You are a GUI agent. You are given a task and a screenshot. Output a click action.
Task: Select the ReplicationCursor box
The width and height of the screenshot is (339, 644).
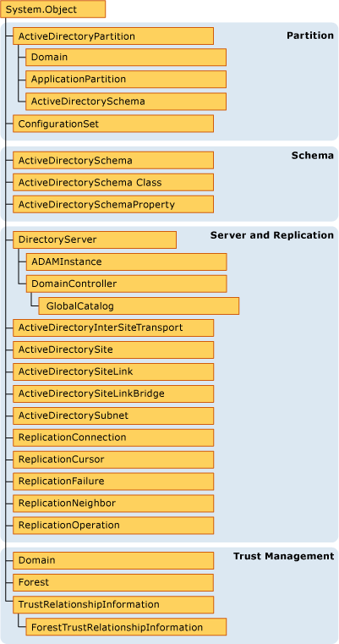(x=113, y=460)
